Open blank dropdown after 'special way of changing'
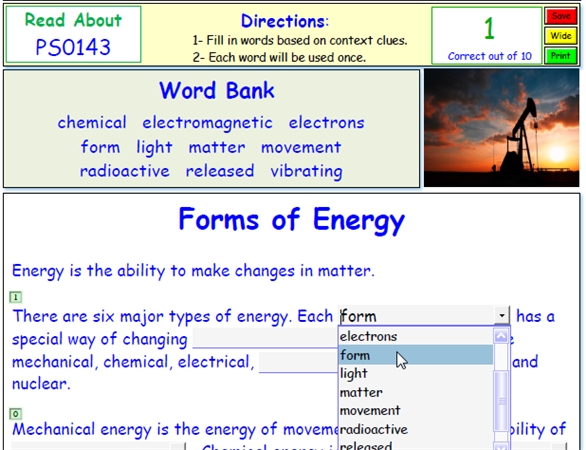The image size is (586, 450). coord(266,338)
